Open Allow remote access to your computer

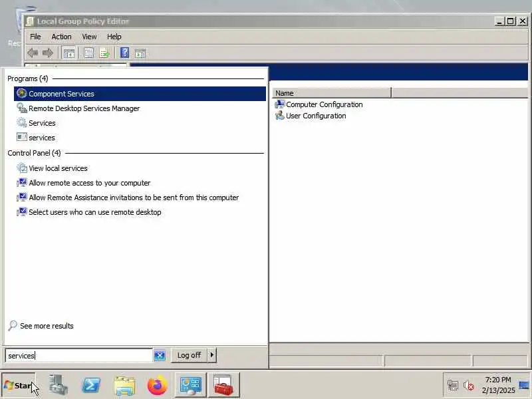pyautogui.click(x=140, y=183)
